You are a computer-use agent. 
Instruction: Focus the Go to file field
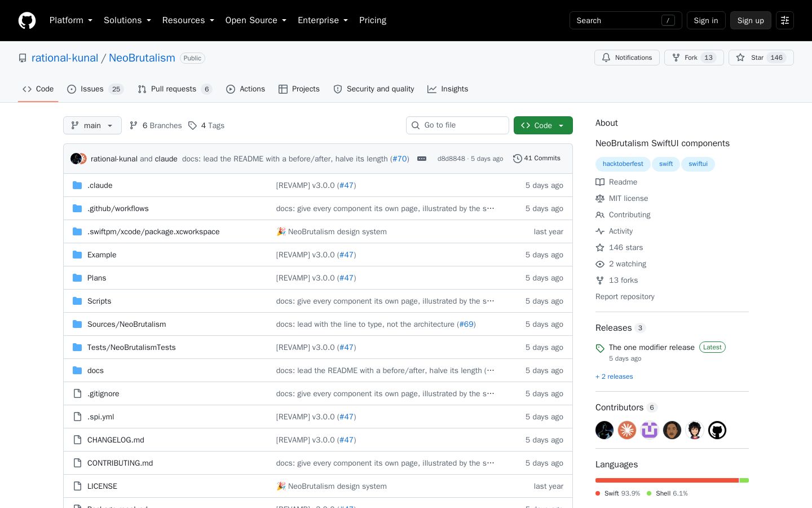tap(457, 125)
